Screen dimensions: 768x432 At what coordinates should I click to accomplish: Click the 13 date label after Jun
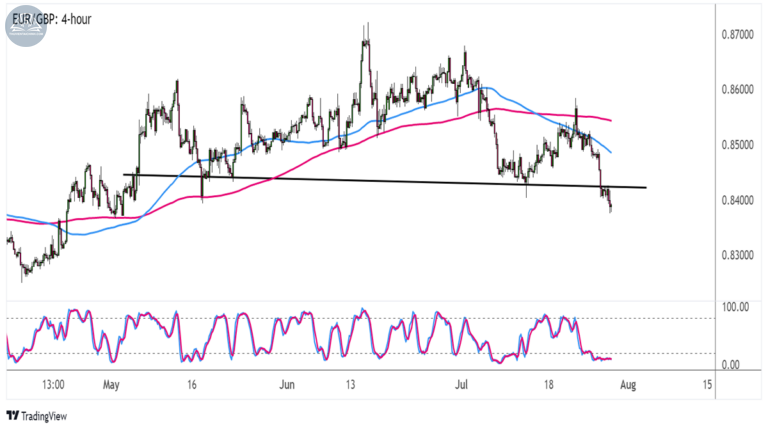pos(350,384)
